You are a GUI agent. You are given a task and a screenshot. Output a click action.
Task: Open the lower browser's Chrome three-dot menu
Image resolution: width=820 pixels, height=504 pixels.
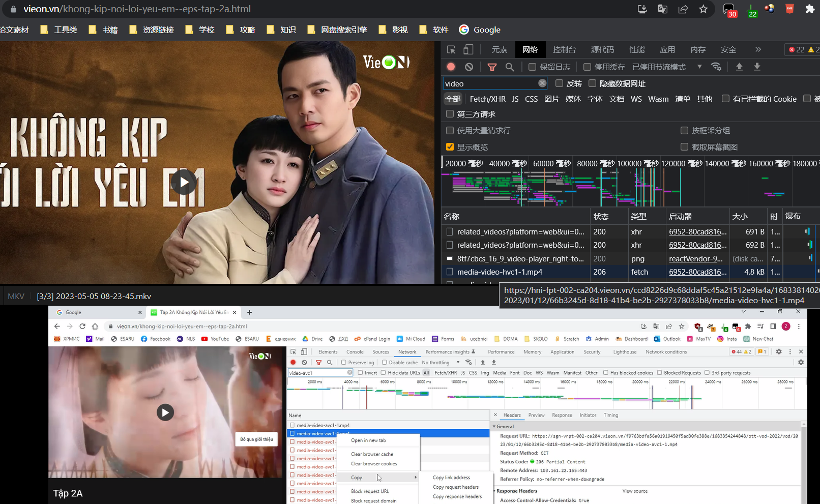[799, 327]
